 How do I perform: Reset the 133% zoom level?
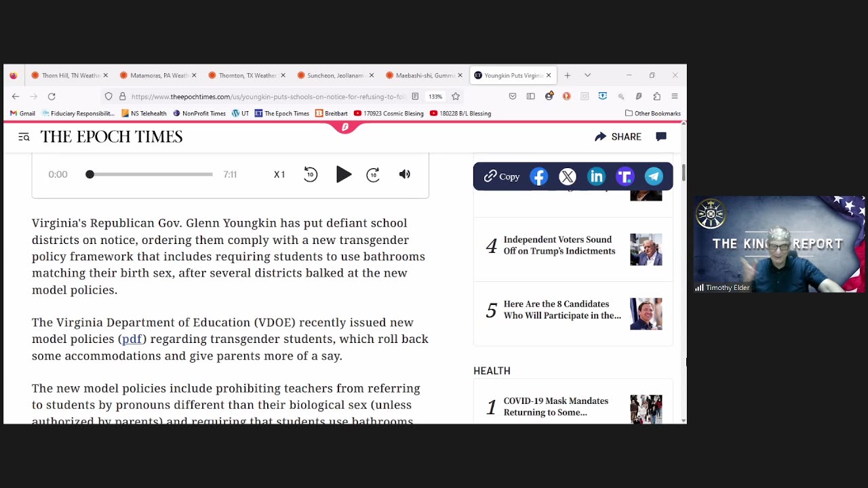435,96
